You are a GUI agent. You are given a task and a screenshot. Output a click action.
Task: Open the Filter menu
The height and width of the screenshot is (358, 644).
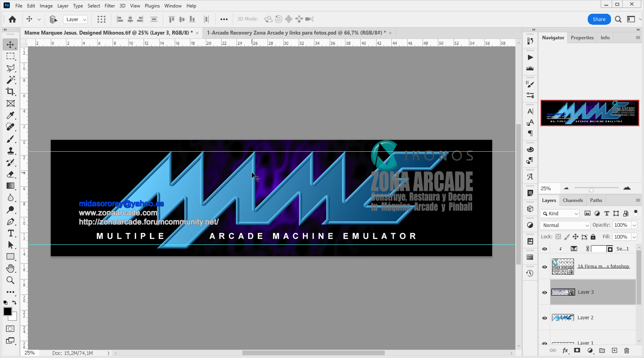[x=109, y=6]
